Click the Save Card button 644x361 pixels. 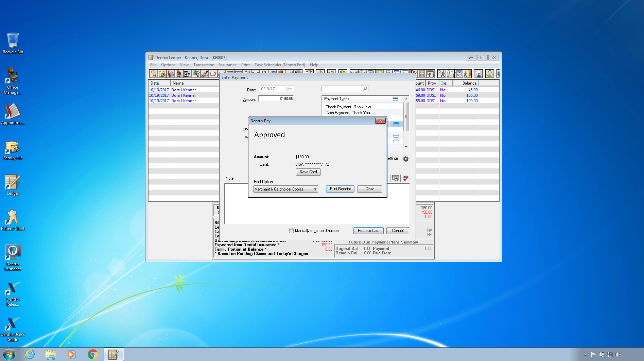point(308,172)
